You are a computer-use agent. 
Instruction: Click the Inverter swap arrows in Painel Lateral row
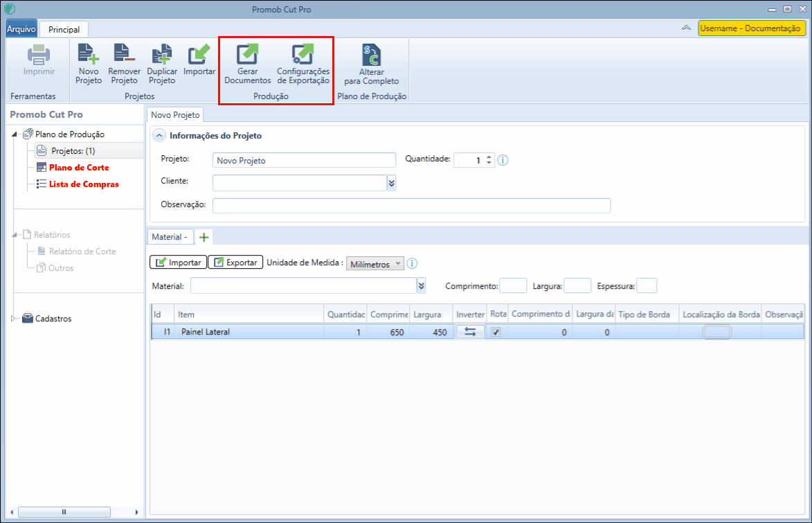(470, 332)
